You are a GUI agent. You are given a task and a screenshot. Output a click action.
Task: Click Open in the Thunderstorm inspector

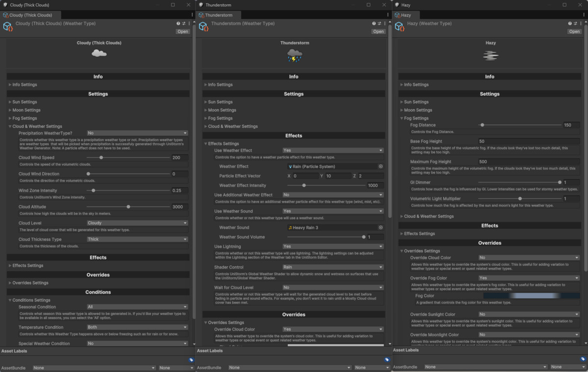tap(378, 31)
